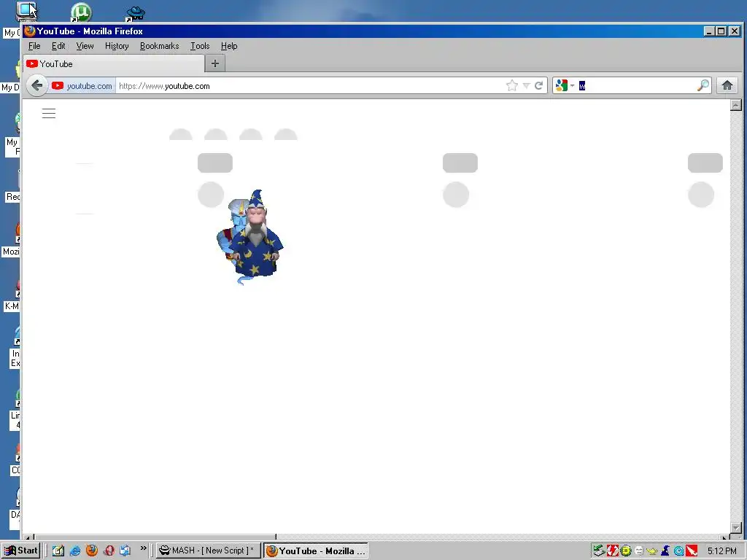Click the red lightning tray icon
The width and height of the screenshot is (747, 560).
pos(612,551)
